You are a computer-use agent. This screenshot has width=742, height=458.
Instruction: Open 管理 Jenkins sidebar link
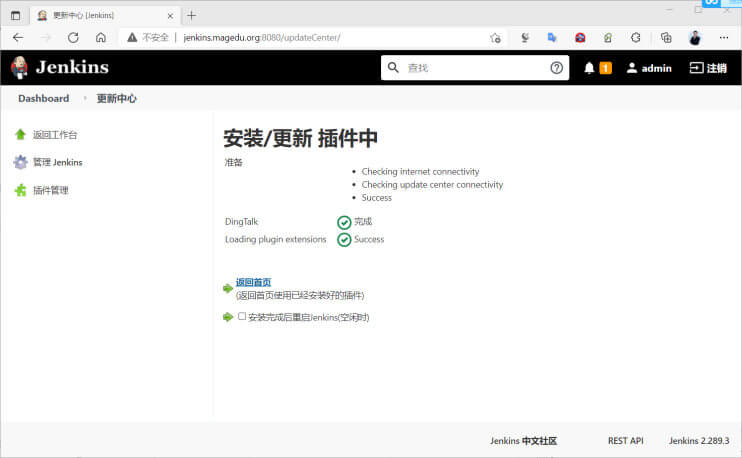[x=58, y=162]
